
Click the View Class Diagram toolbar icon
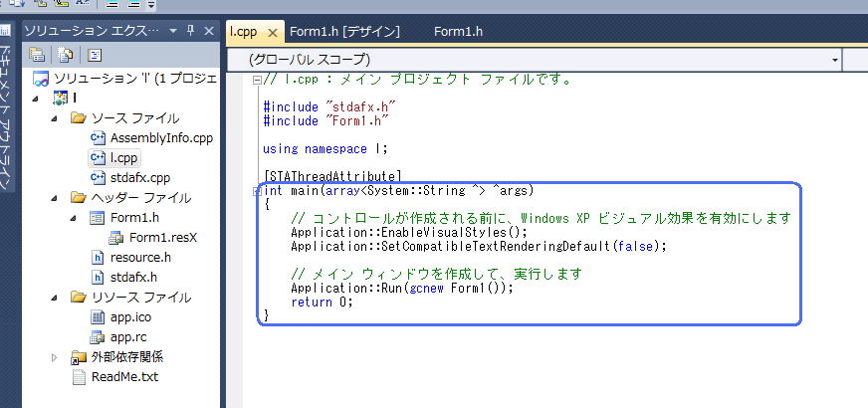click(96, 55)
